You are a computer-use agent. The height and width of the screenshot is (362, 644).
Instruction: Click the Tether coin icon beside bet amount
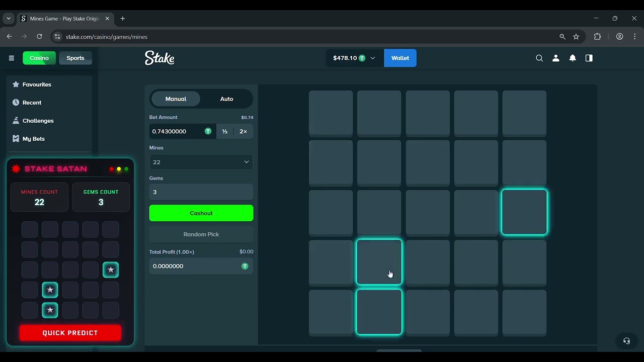(x=208, y=131)
